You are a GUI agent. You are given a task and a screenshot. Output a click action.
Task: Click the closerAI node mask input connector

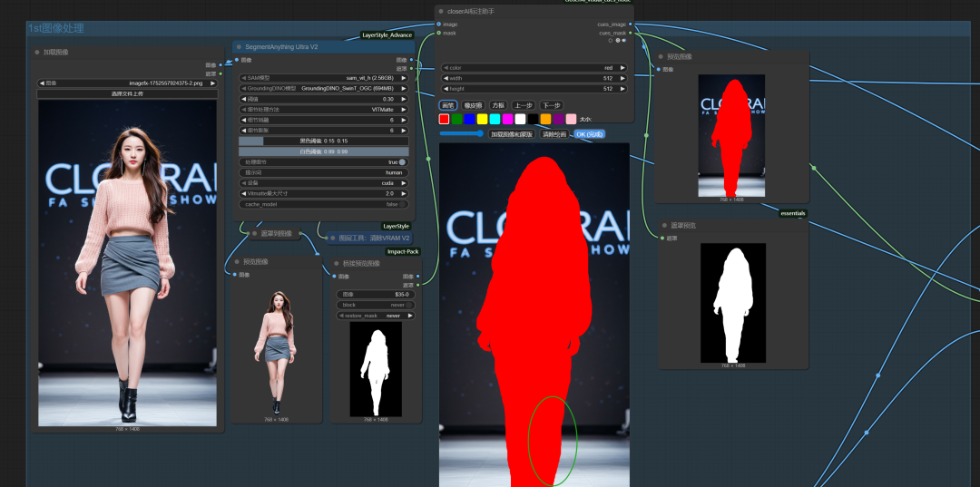[439, 33]
